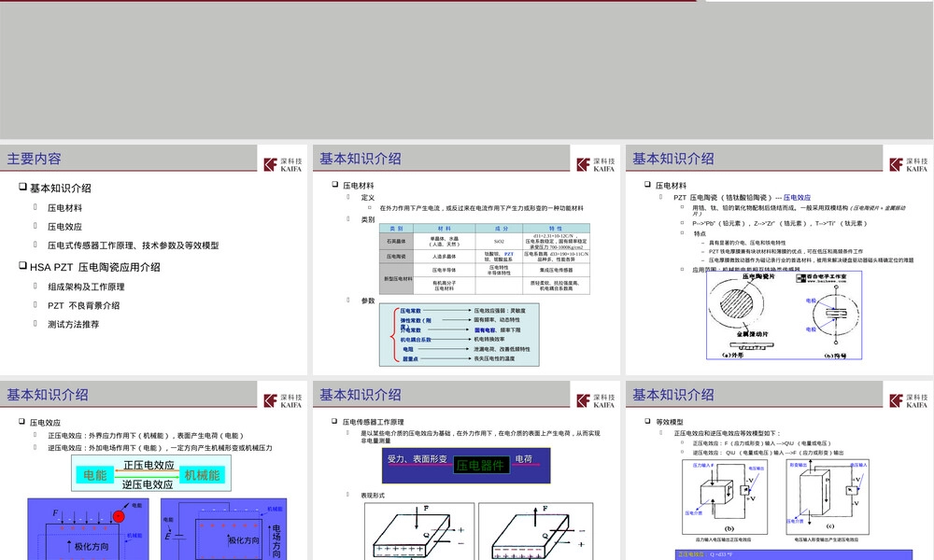Click the 石英晶体 table cell
This screenshot has width=934, height=560.
pyautogui.click(x=396, y=241)
